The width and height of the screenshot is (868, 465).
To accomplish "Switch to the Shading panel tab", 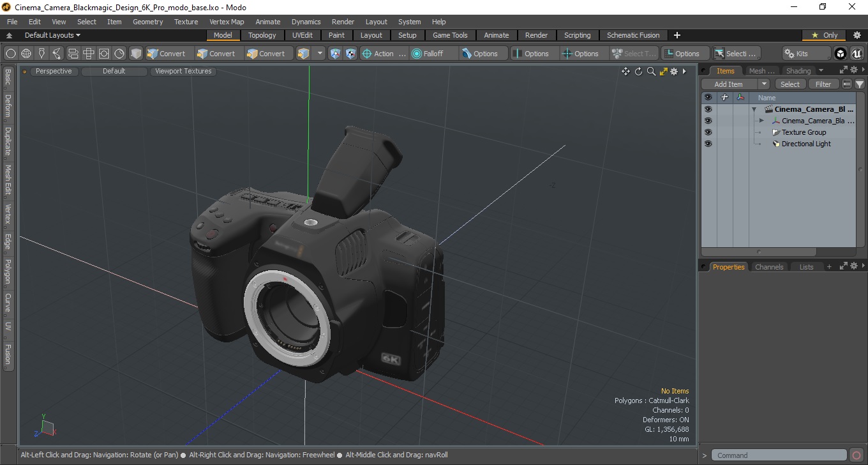I will pyautogui.click(x=798, y=71).
